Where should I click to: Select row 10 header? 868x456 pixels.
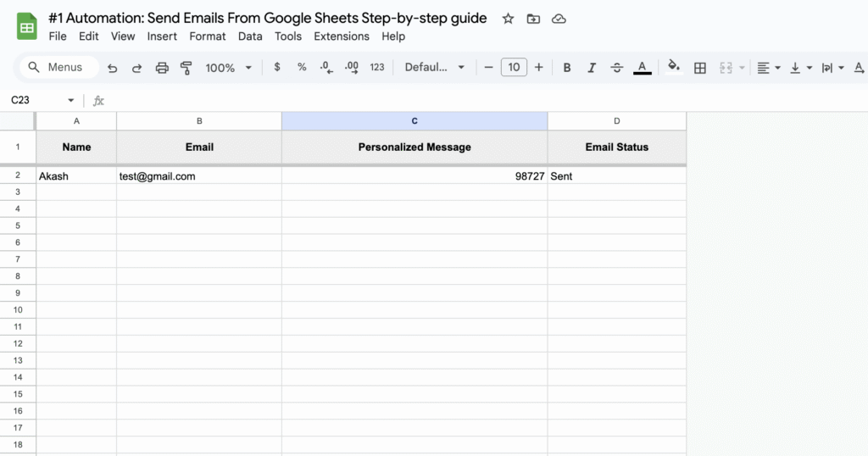[18, 310]
